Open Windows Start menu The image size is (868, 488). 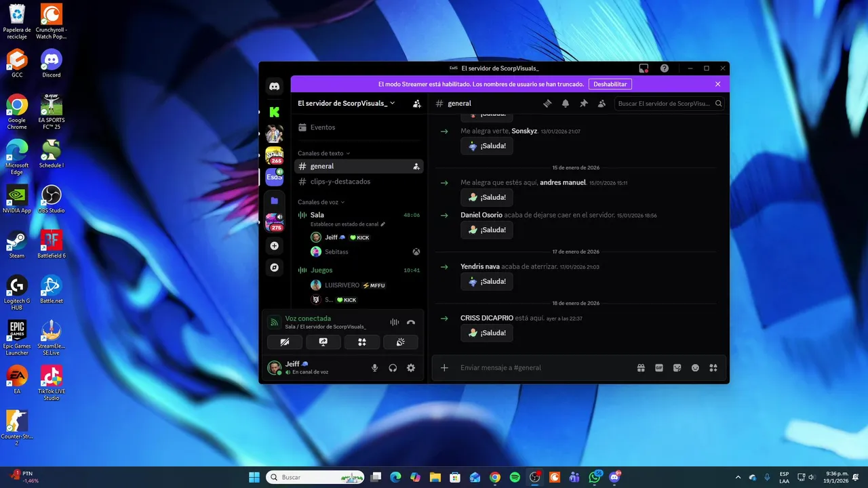pyautogui.click(x=254, y=477)
